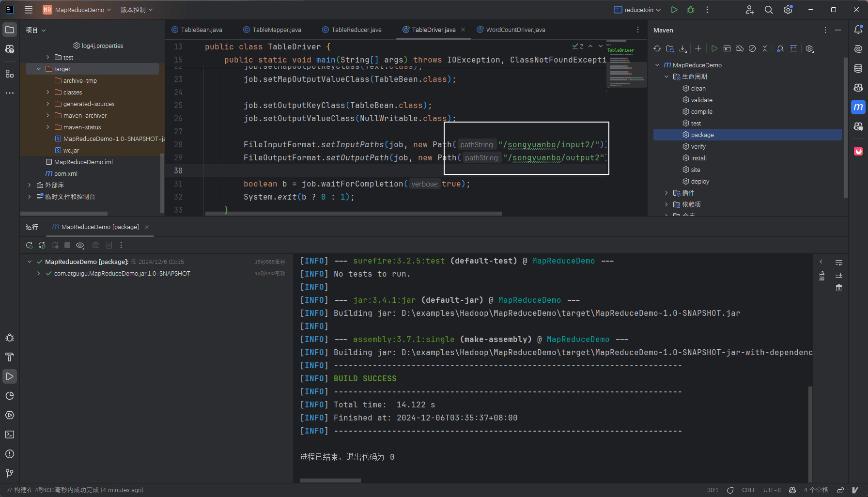Open the Git tool window in left sidebar
The height and width of the screenshot is (497, 868).
[x=10, y=473]
